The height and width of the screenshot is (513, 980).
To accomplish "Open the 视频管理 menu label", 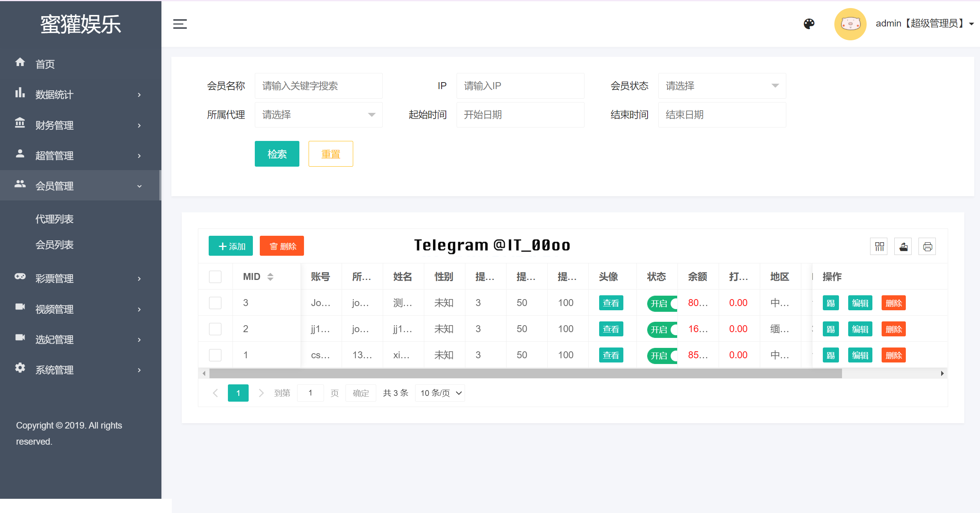I will pyautogui.click(x=55, y=309).
